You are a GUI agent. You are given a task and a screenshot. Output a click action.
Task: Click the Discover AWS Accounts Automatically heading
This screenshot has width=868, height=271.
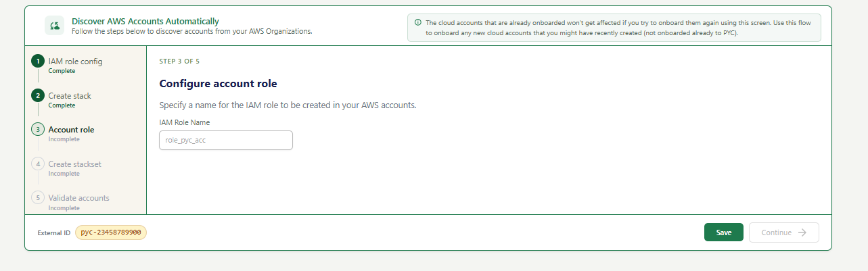click(x=145, y=22)
